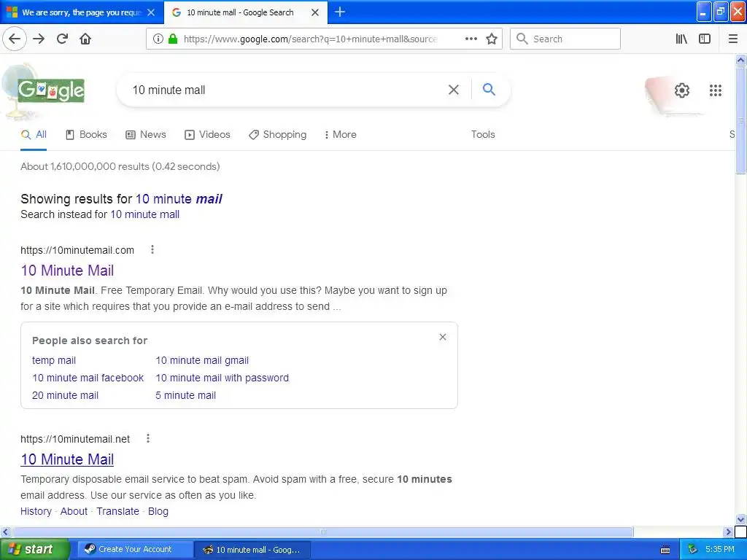Image resolution: width=747 pixels, height=560 pixels.
Task: Open the 10 Minute Mail result from 10minutemail.com
Action: click(67, 271)
